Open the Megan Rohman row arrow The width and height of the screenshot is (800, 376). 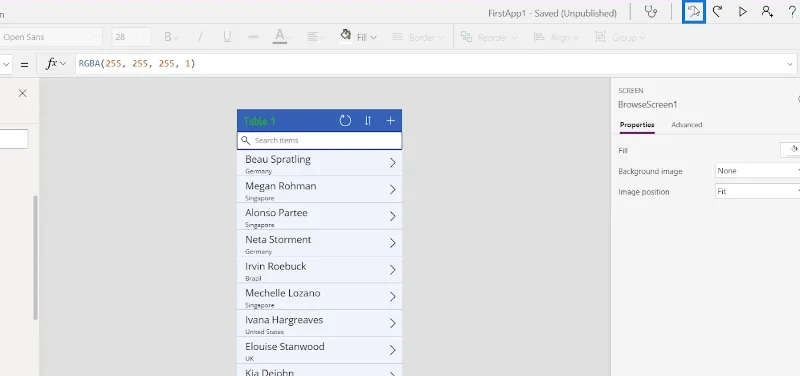click(392, 189)
